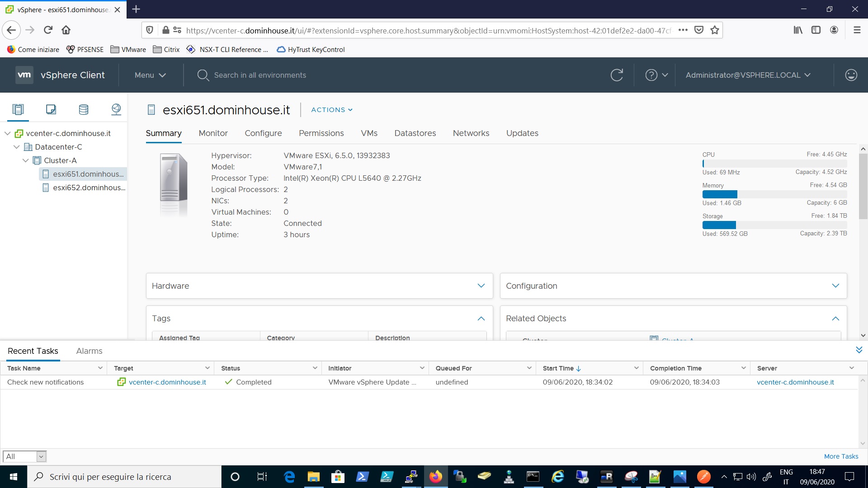
Task: Click the refresh environment icon
Action: pos(617,75)
